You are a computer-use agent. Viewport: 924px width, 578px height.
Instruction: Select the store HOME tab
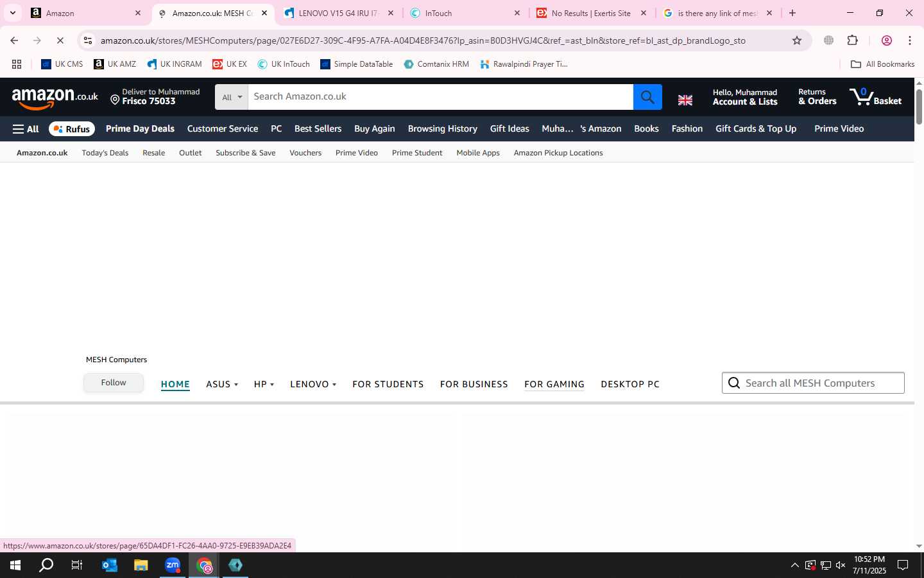point(175,384)
